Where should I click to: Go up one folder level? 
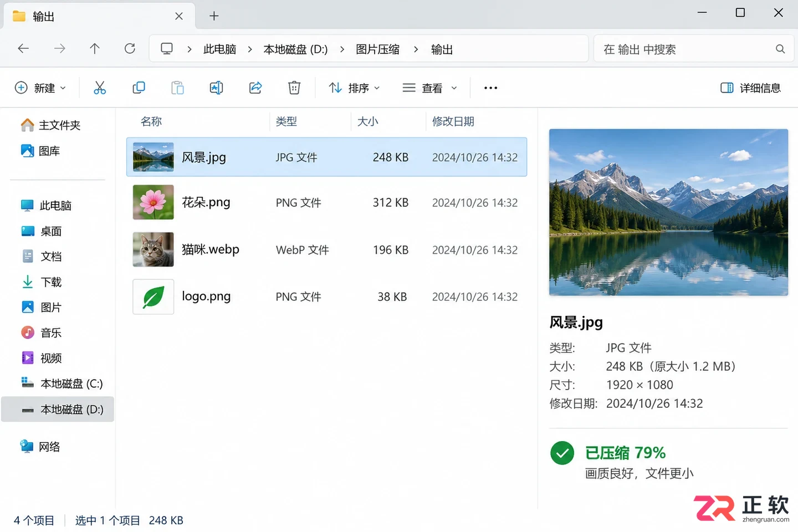click(x=95, y=49)
